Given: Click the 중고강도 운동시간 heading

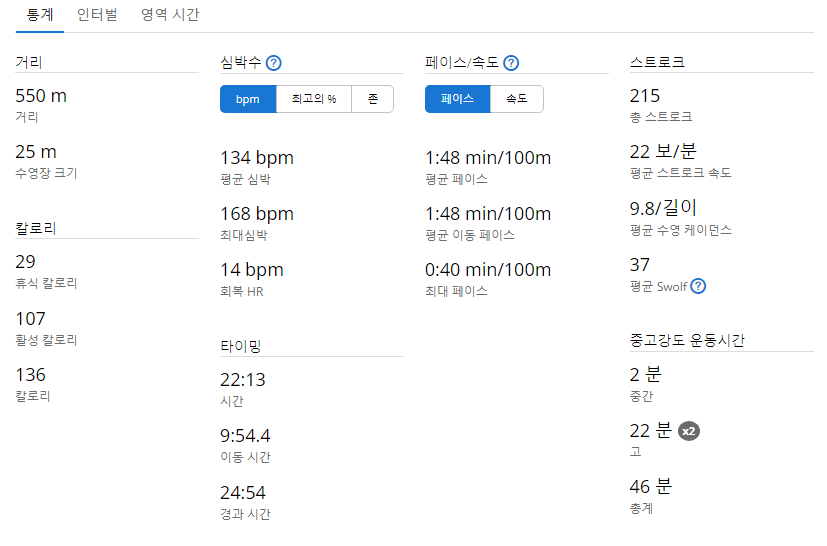Looking at the screenshot, I should [x=687, y=340].
